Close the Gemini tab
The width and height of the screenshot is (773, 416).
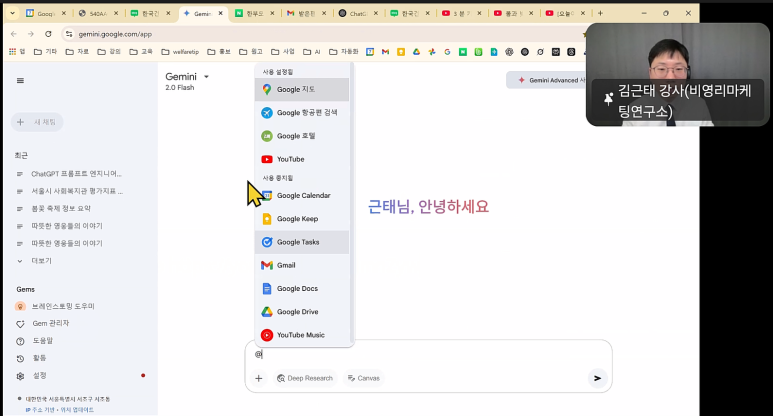pyautogui.click(x=220, y=13)
